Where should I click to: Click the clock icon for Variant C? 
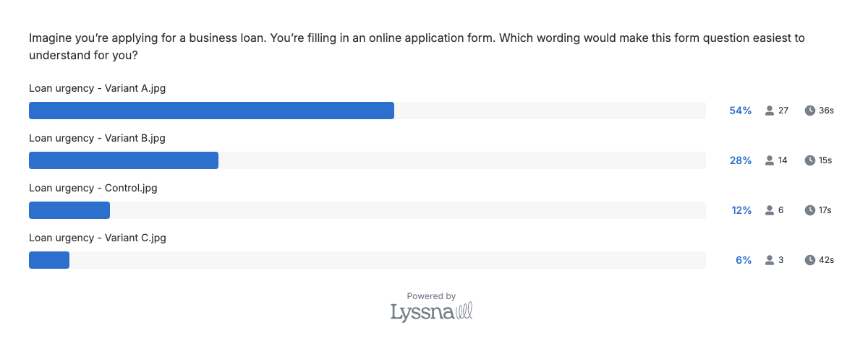pos(810,260)
